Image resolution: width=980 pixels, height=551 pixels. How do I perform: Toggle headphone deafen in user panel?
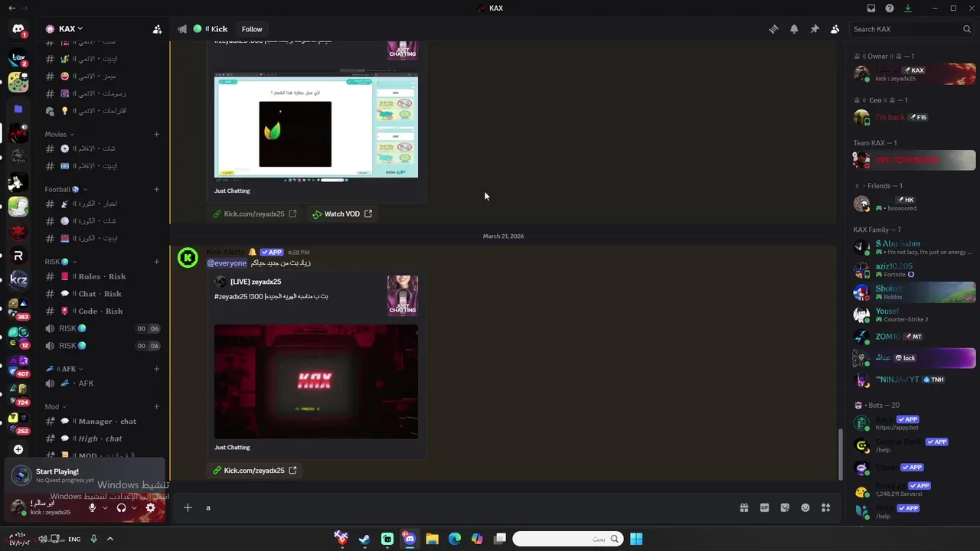coord(121,507)
